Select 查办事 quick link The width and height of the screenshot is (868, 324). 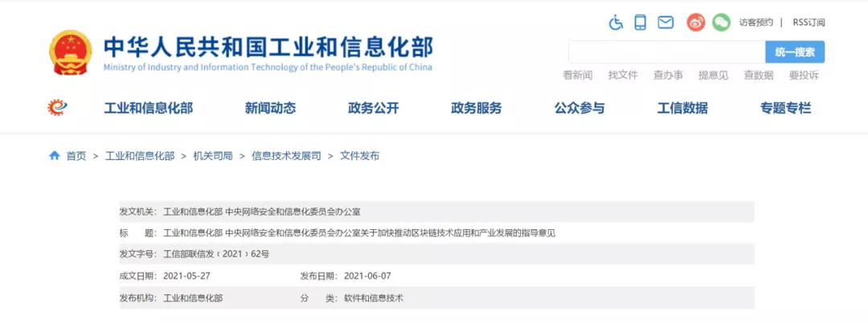click(668, 76)
